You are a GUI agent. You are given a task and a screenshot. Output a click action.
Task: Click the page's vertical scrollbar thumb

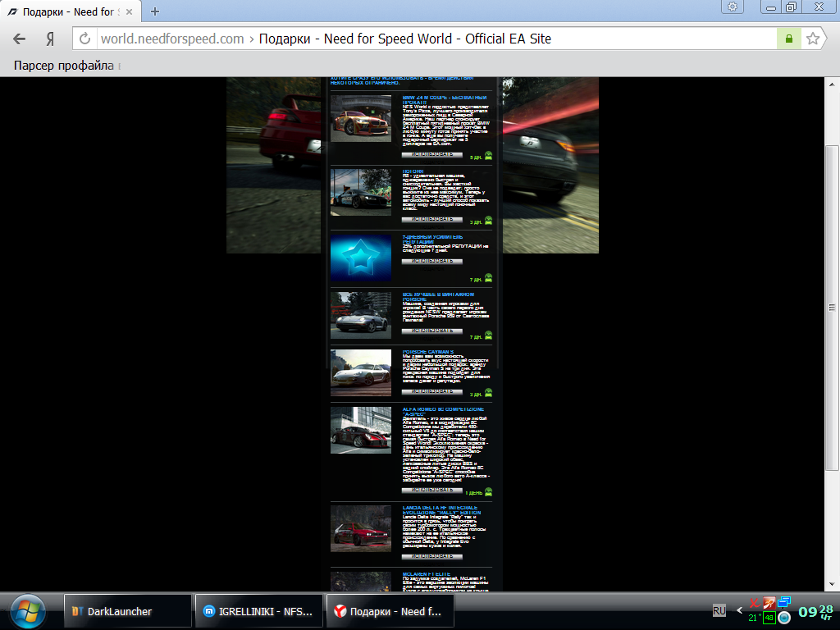point(832,308)
